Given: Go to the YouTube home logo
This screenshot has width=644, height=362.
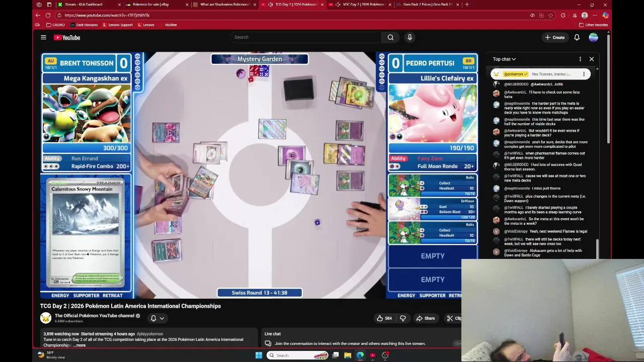Looking at the screenshot, I should click(x=67, y=37).
